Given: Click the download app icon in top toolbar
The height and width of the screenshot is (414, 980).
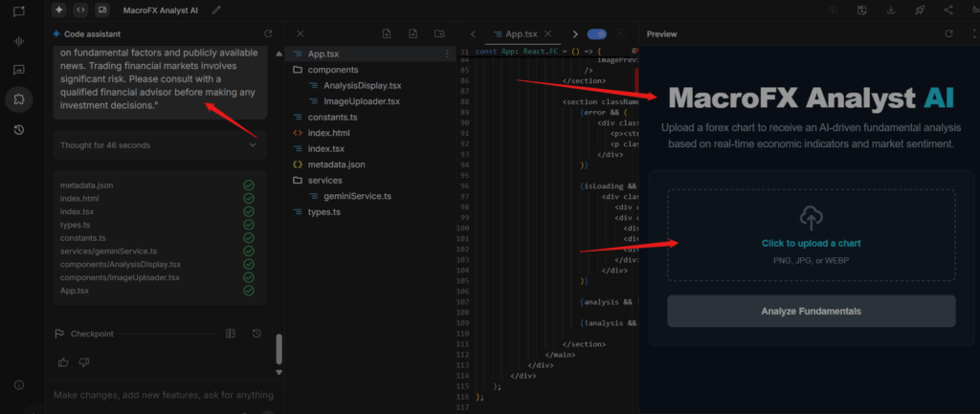Looking at the screenshot, I should [x=891, y=10].
